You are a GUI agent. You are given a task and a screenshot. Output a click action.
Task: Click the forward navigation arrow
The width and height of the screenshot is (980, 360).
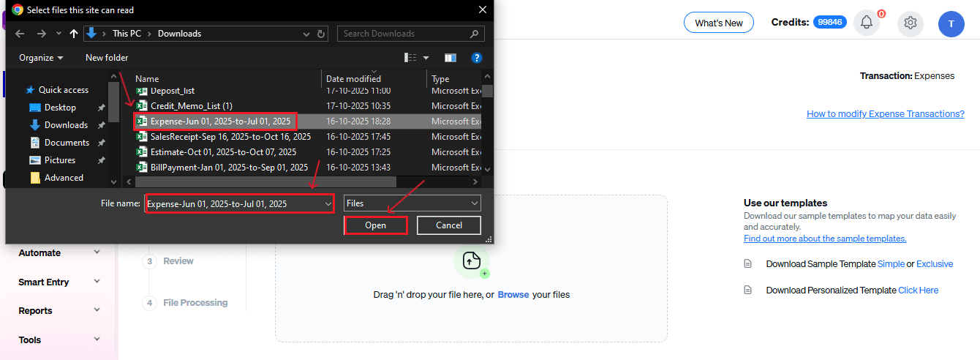pyautogui.click(x=41, y=34)
